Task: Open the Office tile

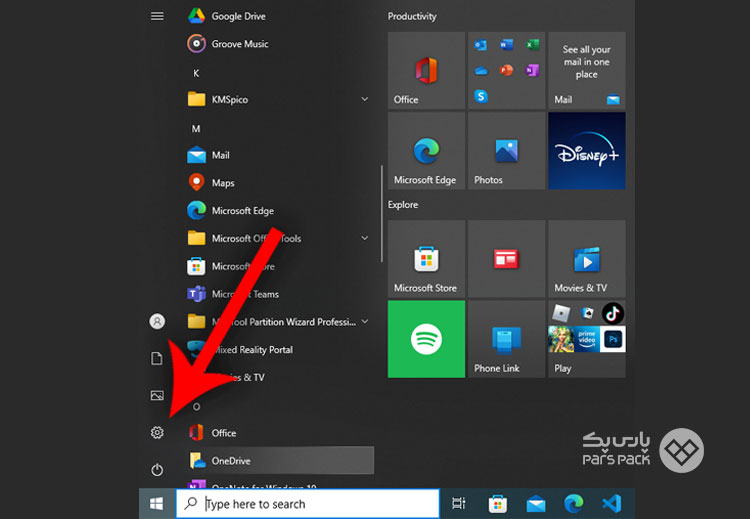Action: (426, 70)
